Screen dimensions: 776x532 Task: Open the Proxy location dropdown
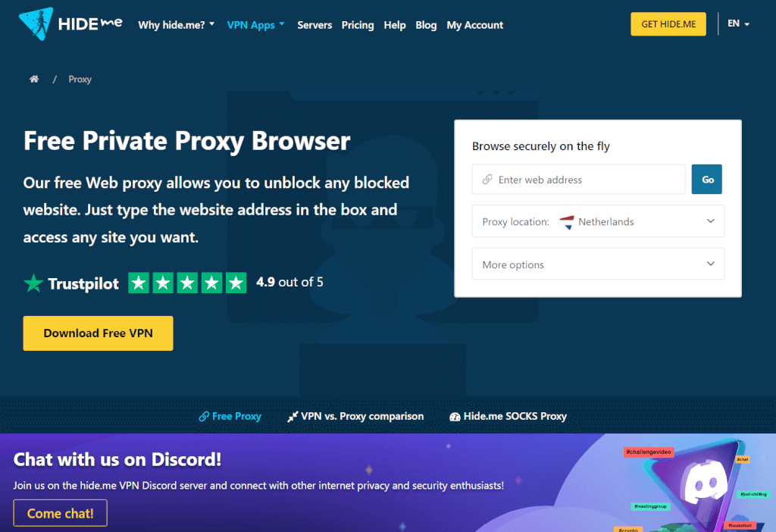click(598, 221)
